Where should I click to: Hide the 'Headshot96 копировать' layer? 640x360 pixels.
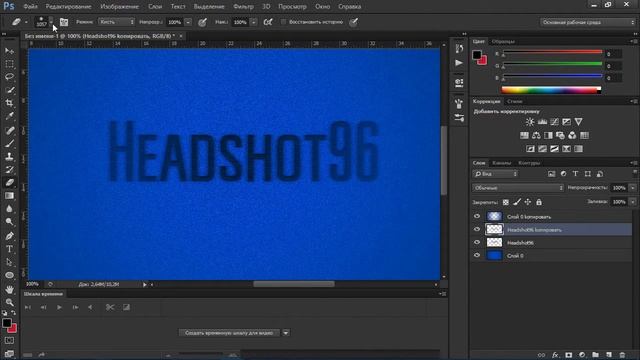click(x=477, y=229)
